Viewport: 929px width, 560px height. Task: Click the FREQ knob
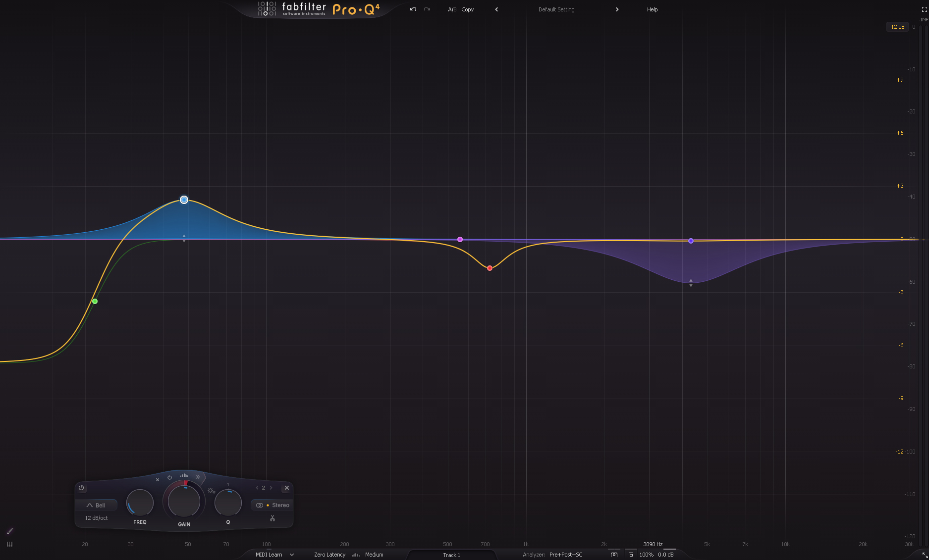[140, 503]
